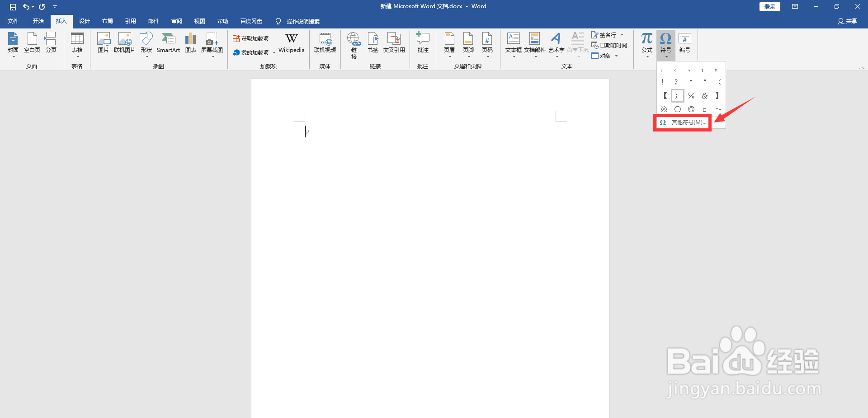Open the shapes (形状) gallery

[146, 44]
